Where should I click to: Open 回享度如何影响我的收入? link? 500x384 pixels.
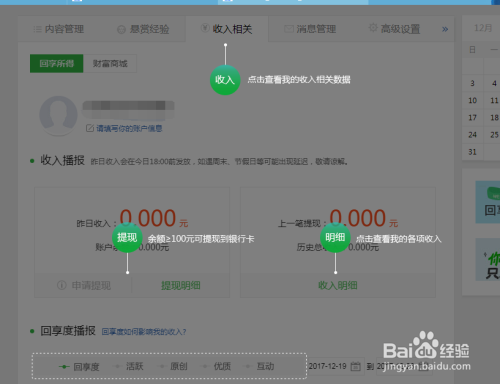(x=144, y=332)
